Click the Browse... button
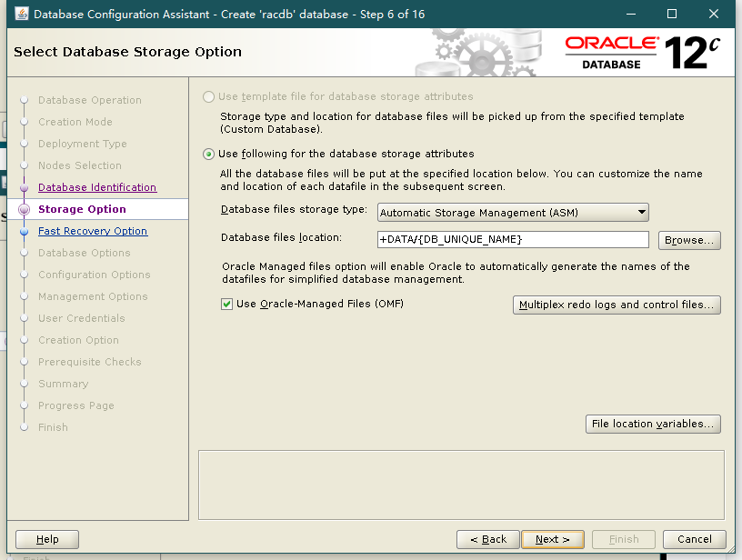Screen dimensions: 742x560 coord(689,240)
